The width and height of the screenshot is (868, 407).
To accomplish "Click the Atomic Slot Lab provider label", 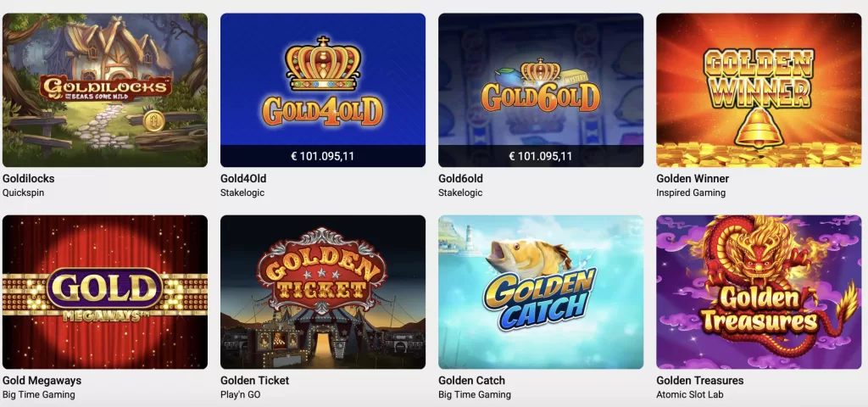I will [x=690, y=395].
